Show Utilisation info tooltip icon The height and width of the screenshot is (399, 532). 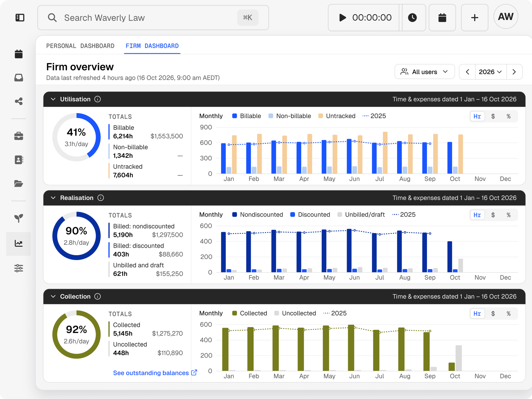tap(97, 99)
